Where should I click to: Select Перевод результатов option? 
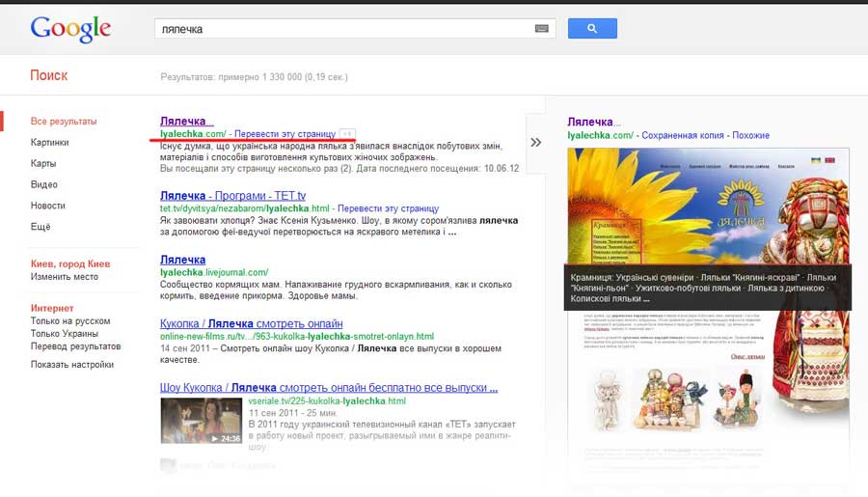[x=75, y=346]
